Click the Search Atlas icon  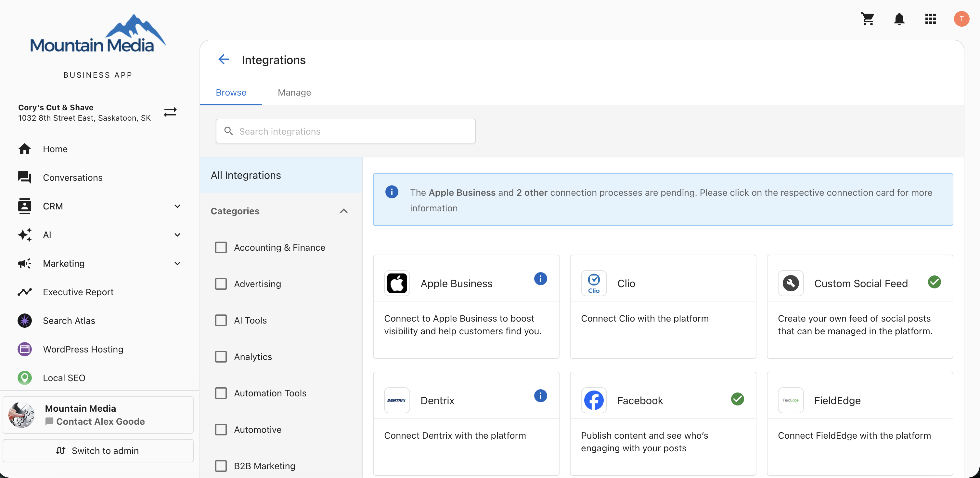25,320
